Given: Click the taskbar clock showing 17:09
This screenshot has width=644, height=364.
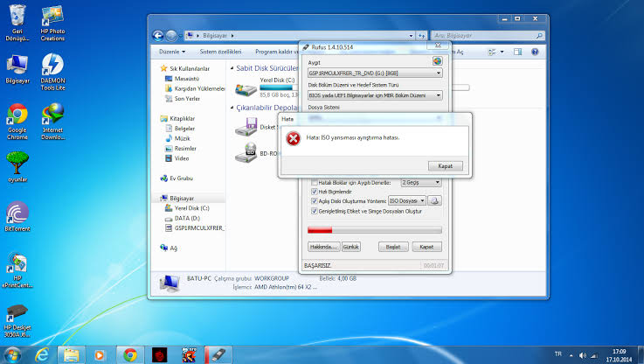Looking at the screenshot, I should [619, 355].
